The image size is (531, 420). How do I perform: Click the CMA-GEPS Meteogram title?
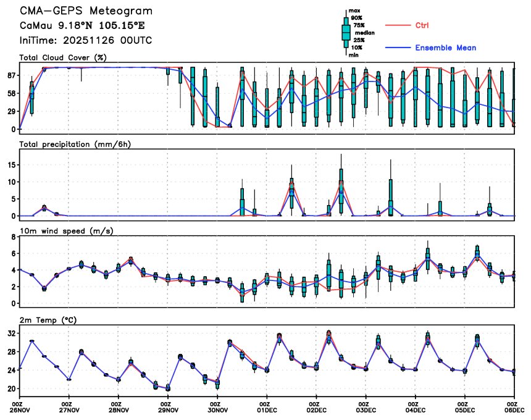point(86,11)
